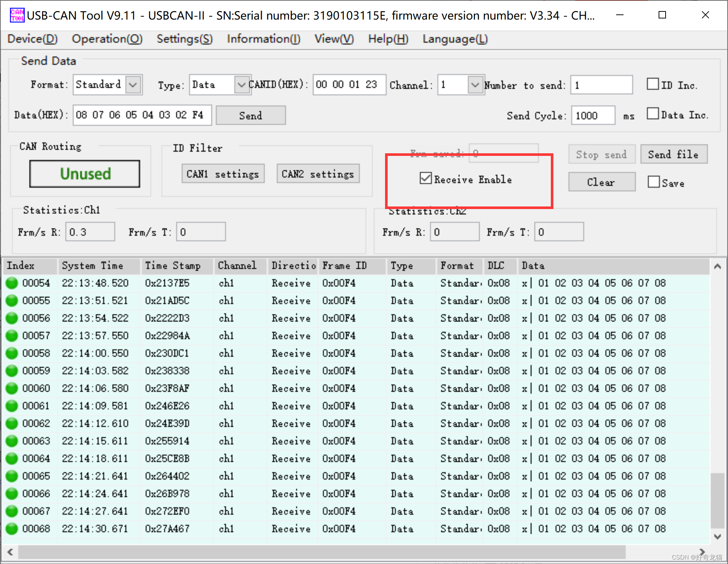728x564 pixels.
Task: Click the Index column header
Action: (30, 266)
